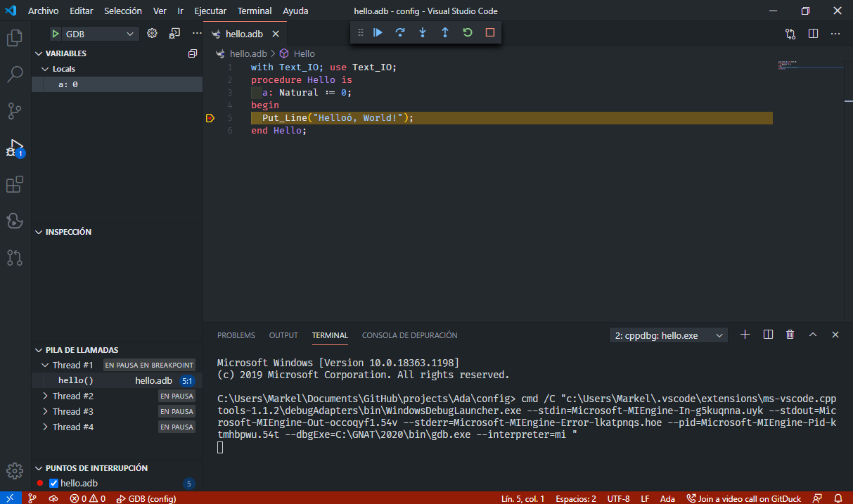Open the Extensions view
The height and width of the screenshot is (504, 853).
(15, 184)
